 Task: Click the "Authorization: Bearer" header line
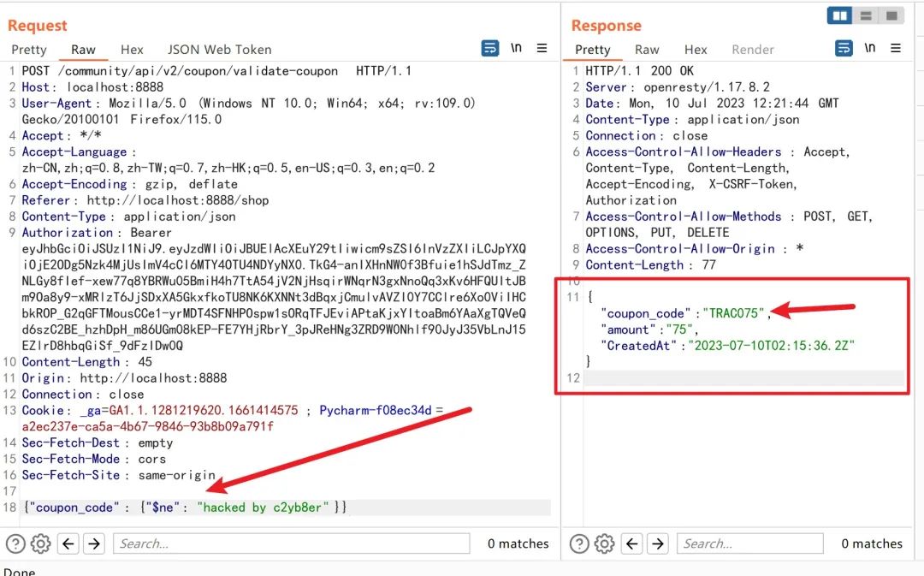pos(97,233)
